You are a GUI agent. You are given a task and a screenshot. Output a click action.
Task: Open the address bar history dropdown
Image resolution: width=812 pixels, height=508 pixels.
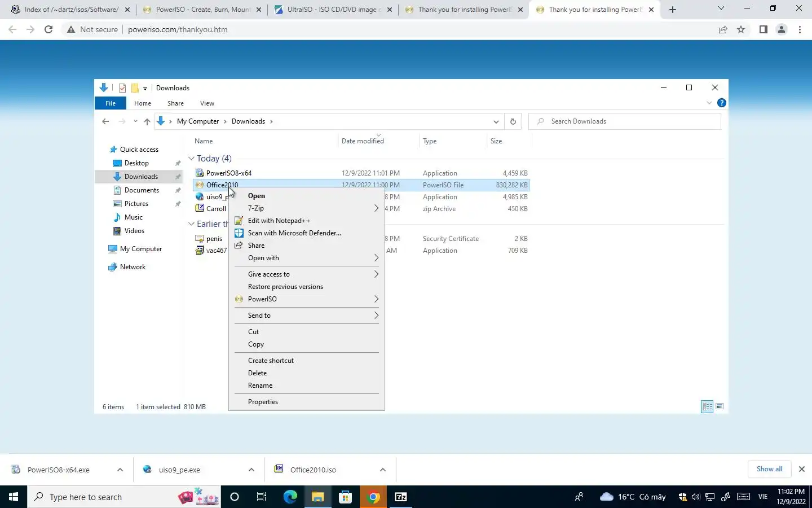496,121
